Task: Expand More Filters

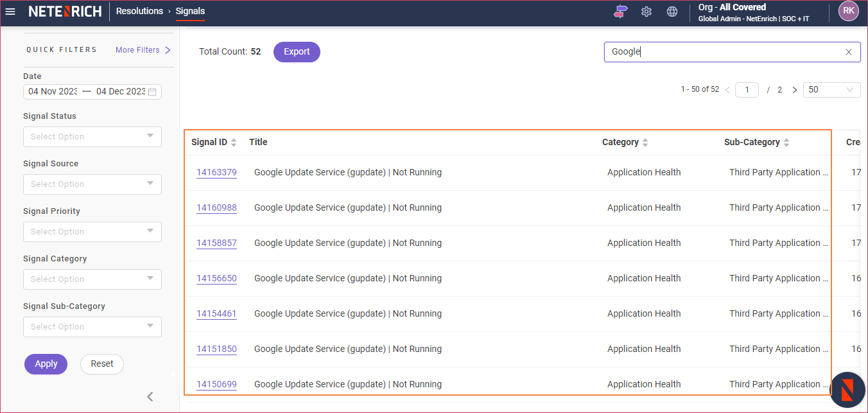Action: (143, 50)
